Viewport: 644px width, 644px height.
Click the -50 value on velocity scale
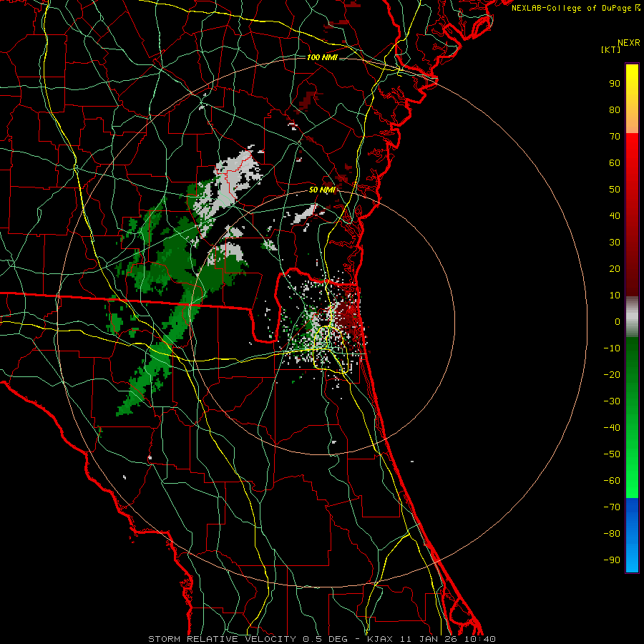[612, 454]
